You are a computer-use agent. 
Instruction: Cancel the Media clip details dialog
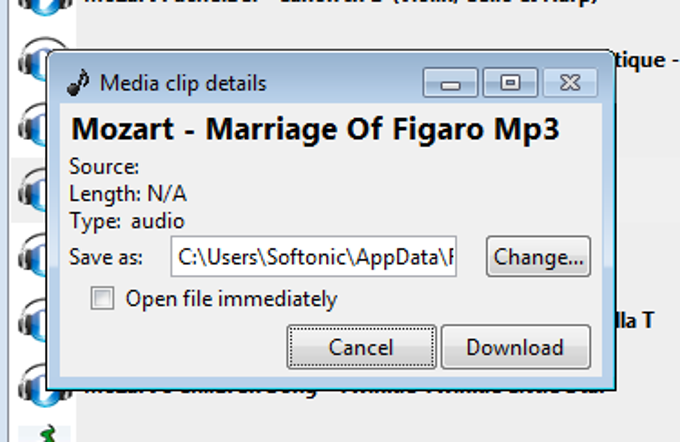tap(361, 347)
